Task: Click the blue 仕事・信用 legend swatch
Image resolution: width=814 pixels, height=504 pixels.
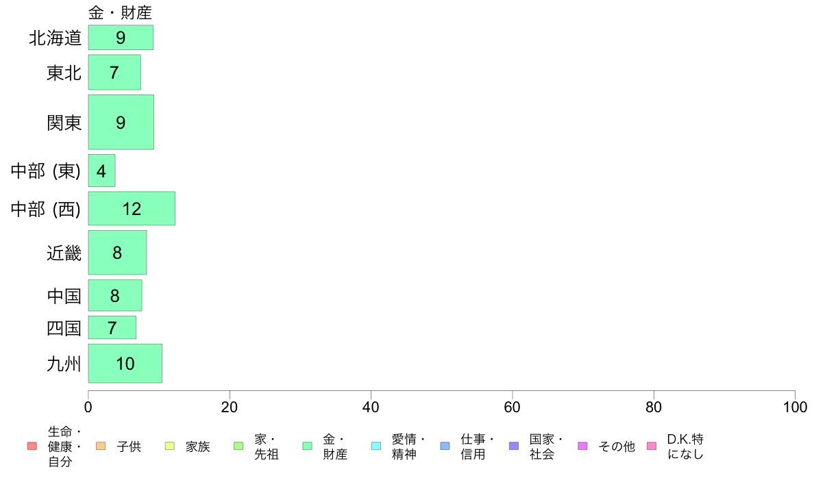Action: 445,446
